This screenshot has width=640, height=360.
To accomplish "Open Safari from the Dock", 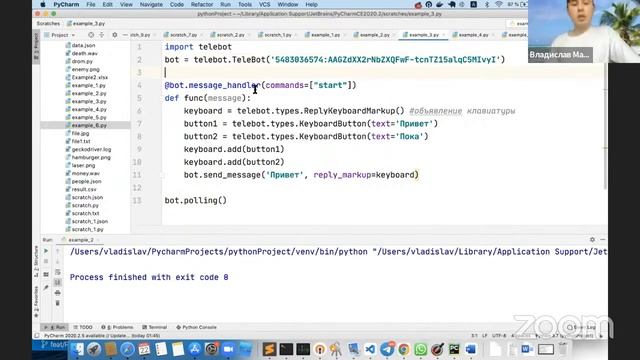I will 127,349.
